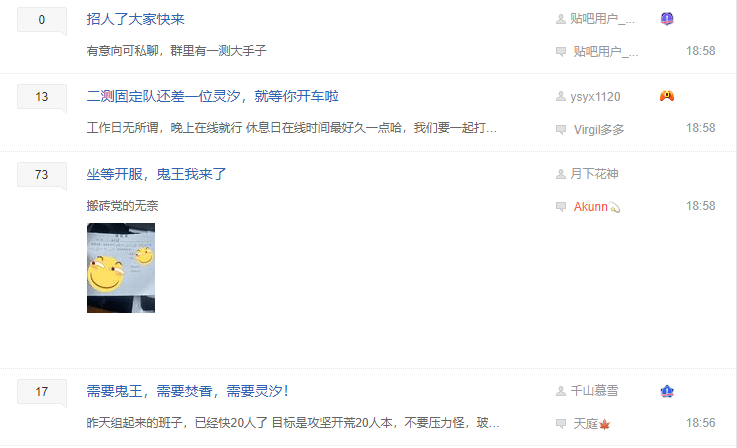Screen dimensions: 737x448
Task: Open the thread 坐等开服，鬼王我来了
Action: tap(156, 174)
